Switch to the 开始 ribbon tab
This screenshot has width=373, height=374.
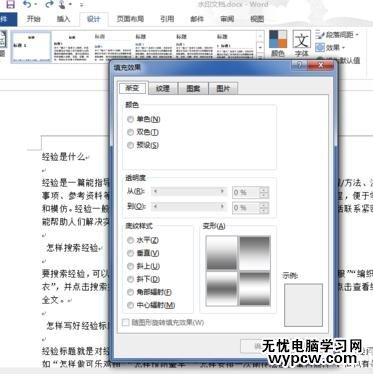[x=33, y=19]
